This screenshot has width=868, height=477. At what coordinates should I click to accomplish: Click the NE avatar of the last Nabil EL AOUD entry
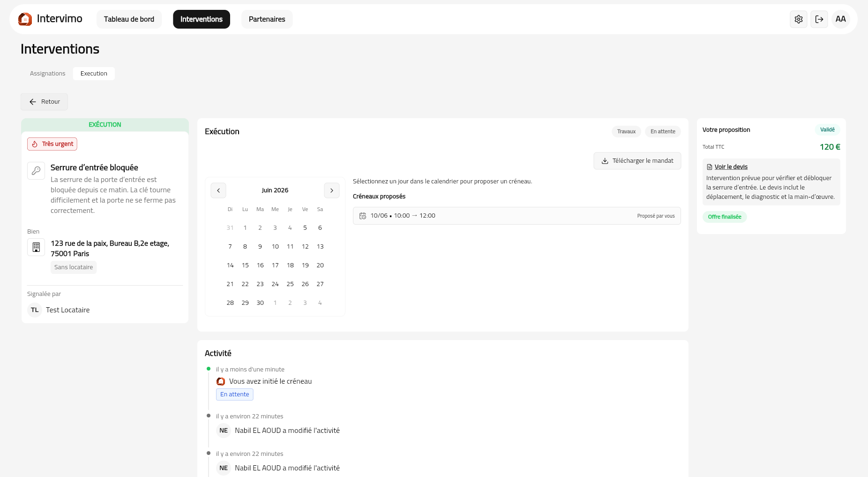click(224, 468)
